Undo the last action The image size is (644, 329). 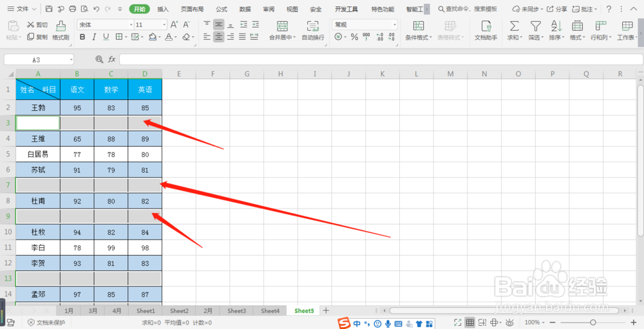click(97, 8)
